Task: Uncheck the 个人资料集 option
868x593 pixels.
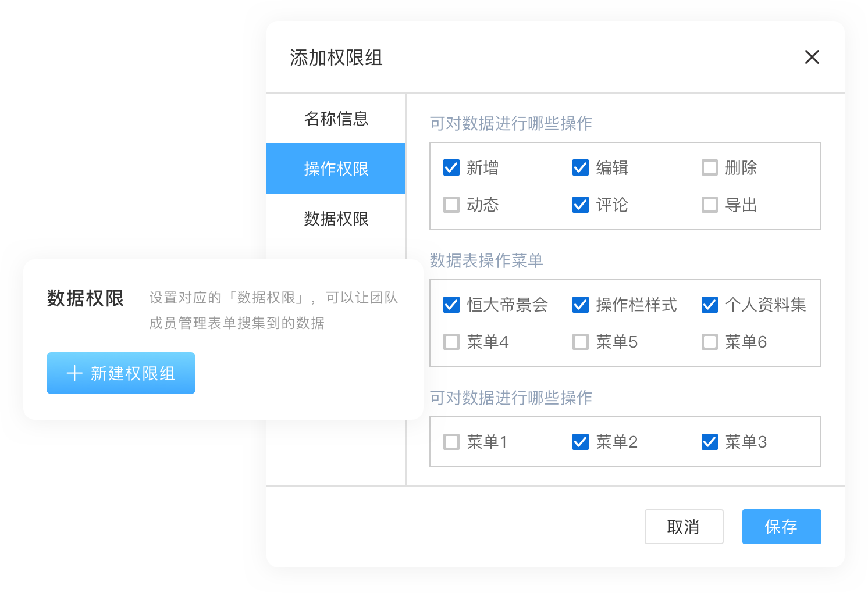Action: [709, 305]
